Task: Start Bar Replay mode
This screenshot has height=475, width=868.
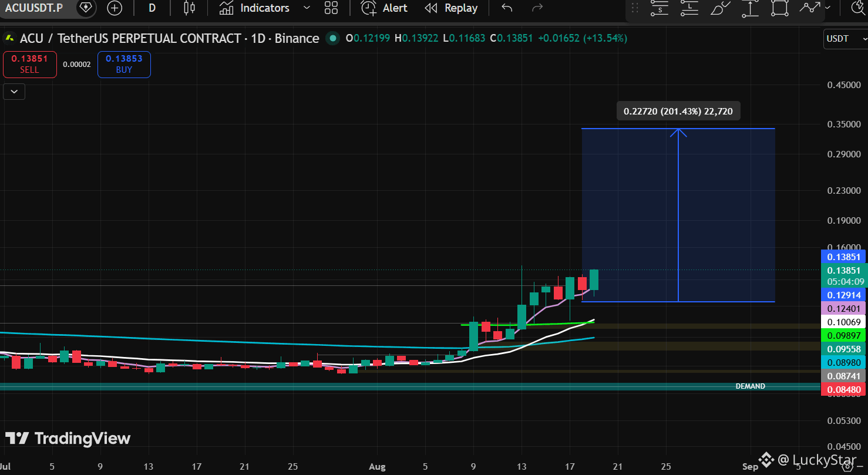Action: (451, 8)
